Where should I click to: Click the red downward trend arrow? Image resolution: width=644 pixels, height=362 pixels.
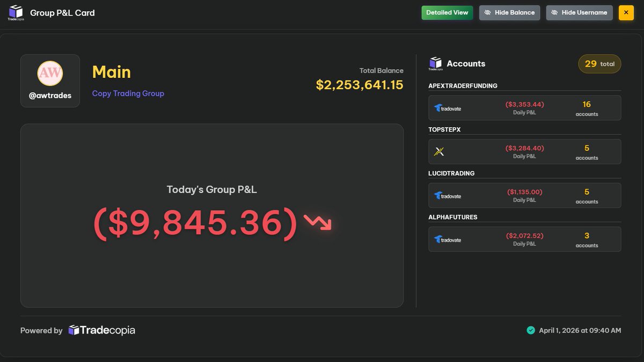[318, 221]
